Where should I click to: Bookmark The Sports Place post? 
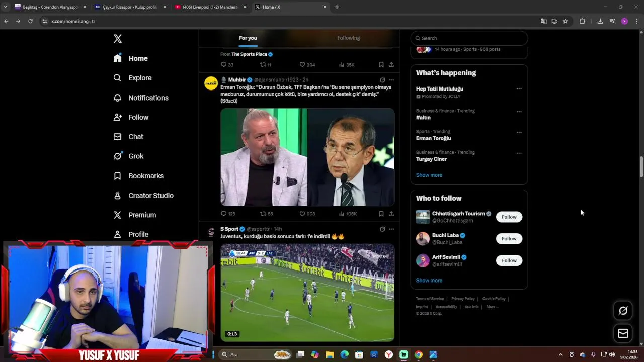381,65
